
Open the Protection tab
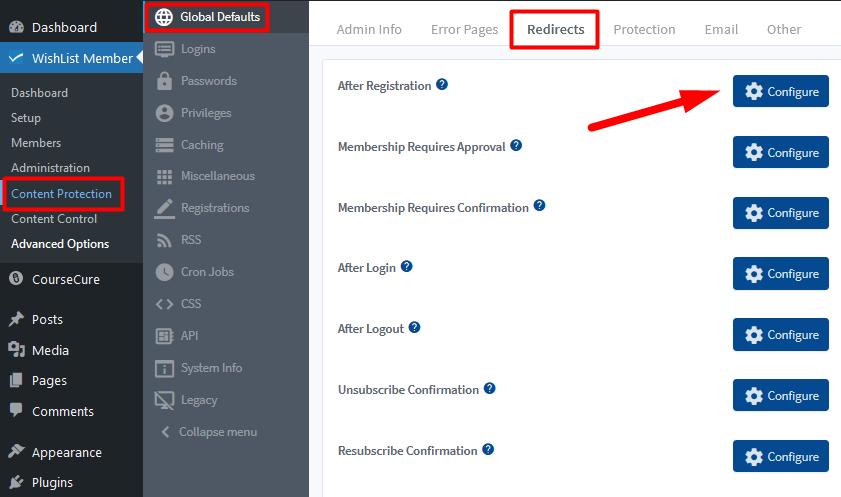pyautogui.click(x=644, y=29)
